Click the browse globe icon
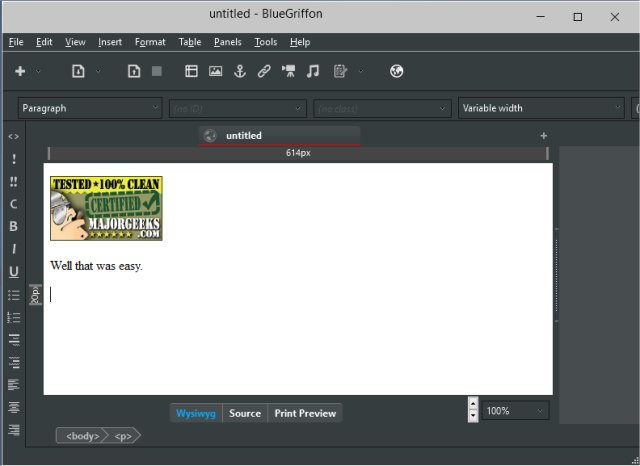 coord(396,71)
